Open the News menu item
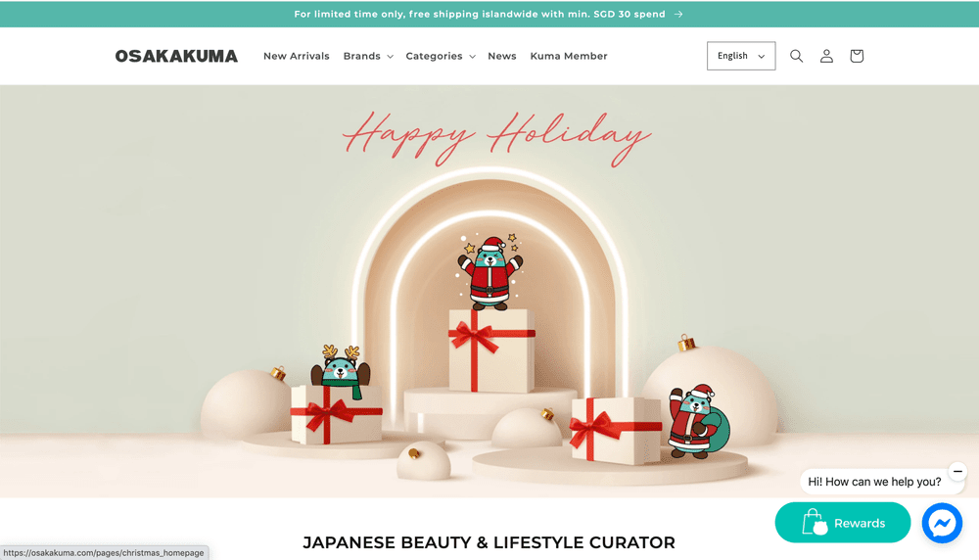 click(x=501, y=56)
